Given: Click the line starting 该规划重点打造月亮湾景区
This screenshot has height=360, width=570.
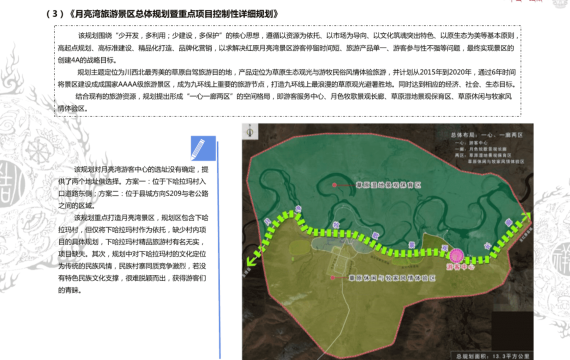Looking at the screenshot, I should click(x=141, y=218).
